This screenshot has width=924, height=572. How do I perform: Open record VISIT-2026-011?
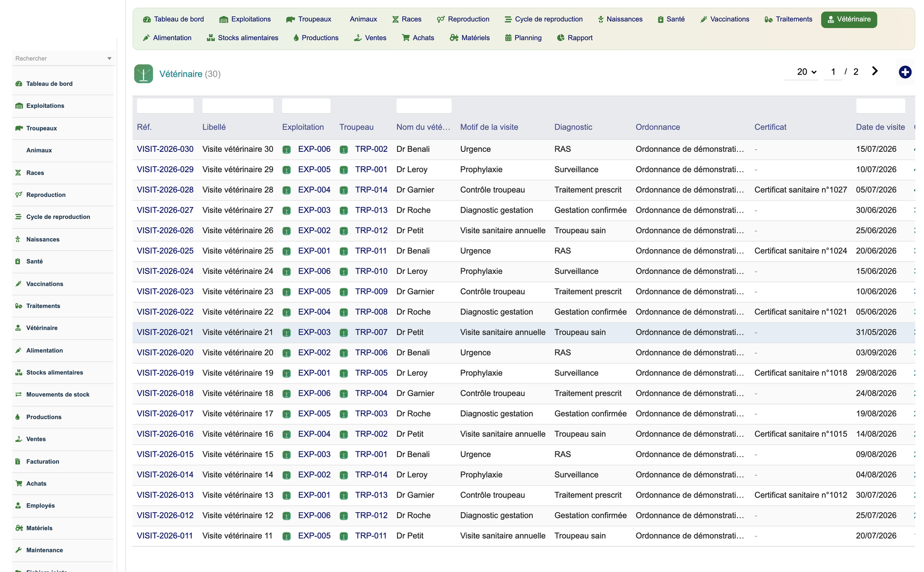pyautogui.click(x=165, y=536)
